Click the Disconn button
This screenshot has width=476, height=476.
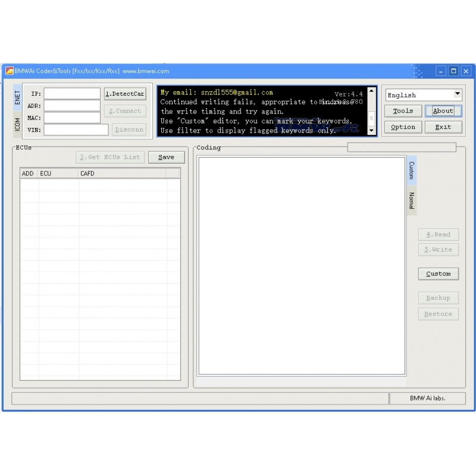click(129, 129)
